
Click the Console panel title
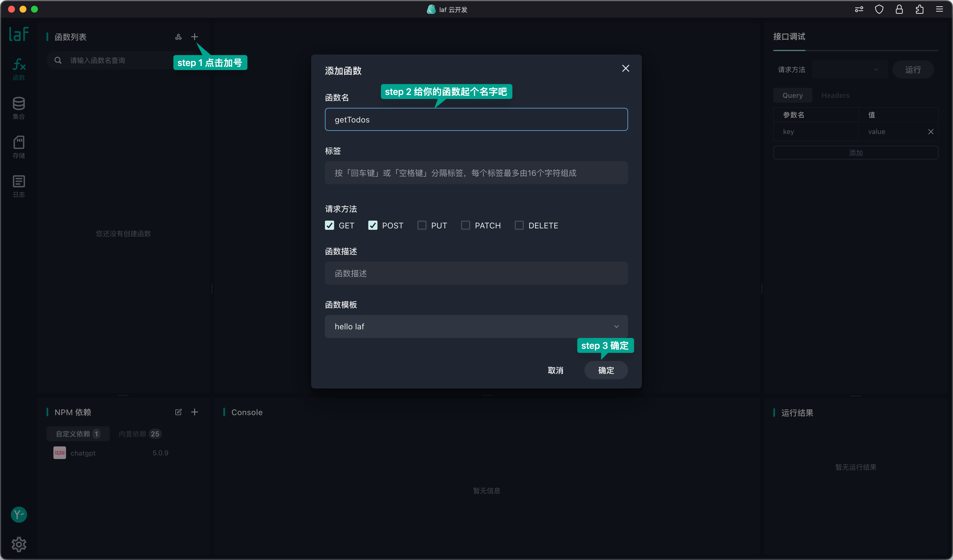(x=247, y=412)
